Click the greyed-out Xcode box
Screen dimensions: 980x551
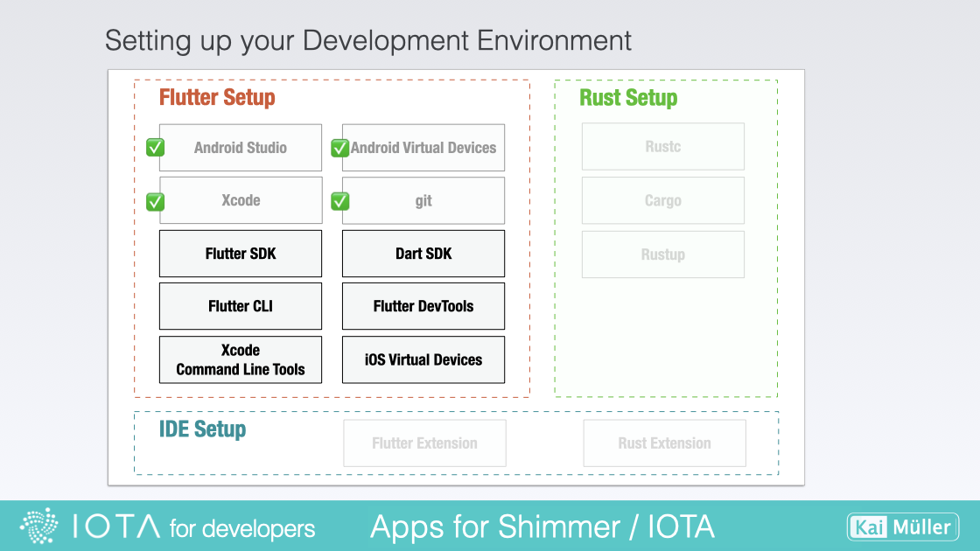tap(241, 200)
